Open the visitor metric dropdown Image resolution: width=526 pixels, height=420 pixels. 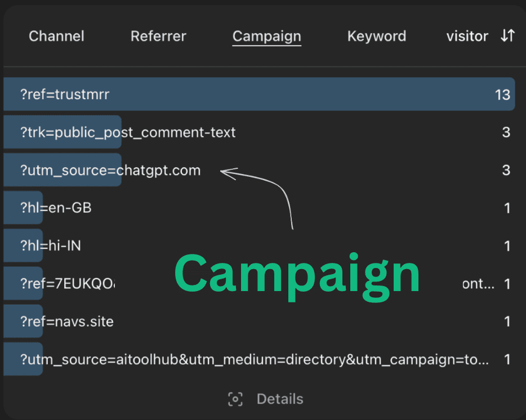pos(467,36)
